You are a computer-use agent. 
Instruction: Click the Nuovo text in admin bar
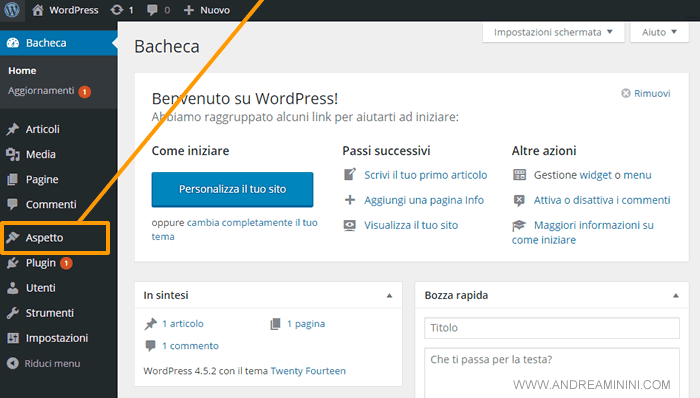tap(215, 10)
